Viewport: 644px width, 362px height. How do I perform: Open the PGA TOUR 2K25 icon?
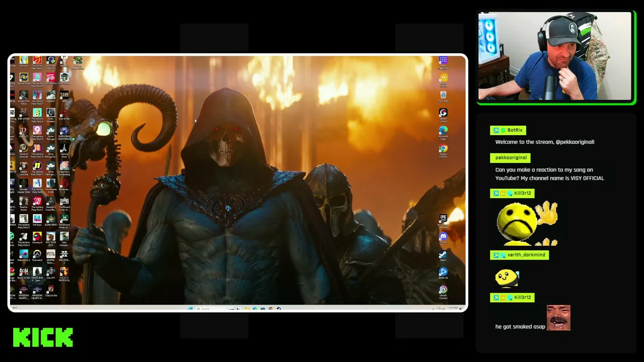point(51,238)
